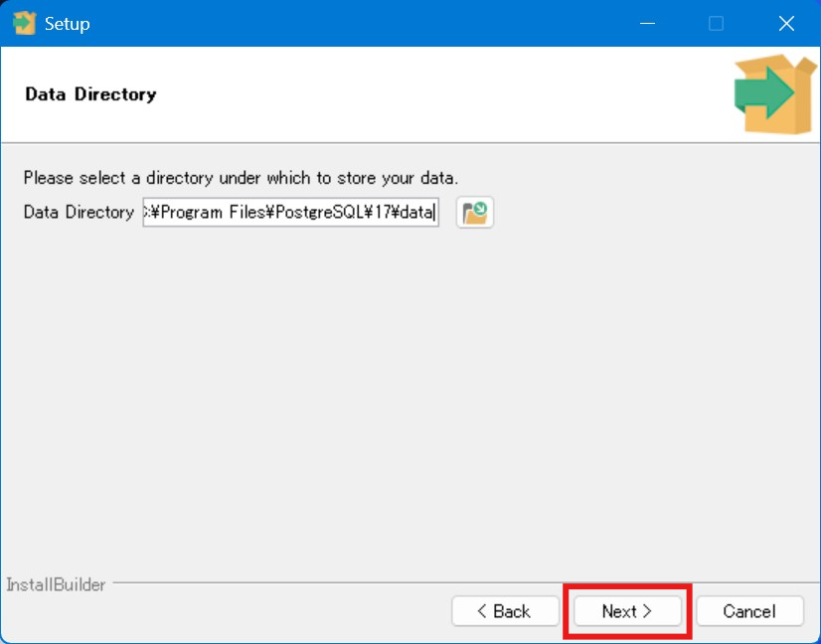821x644 pixels.
Task: Click the "Data Directory" heading text
Action: [x=90, y=94]
